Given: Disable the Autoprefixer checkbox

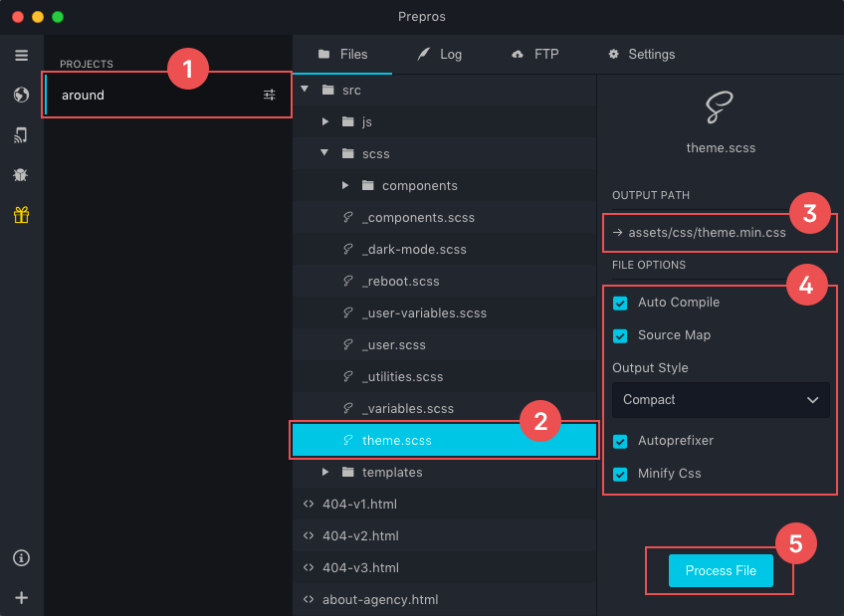Looking at the screenshot, I should (622, 441).
